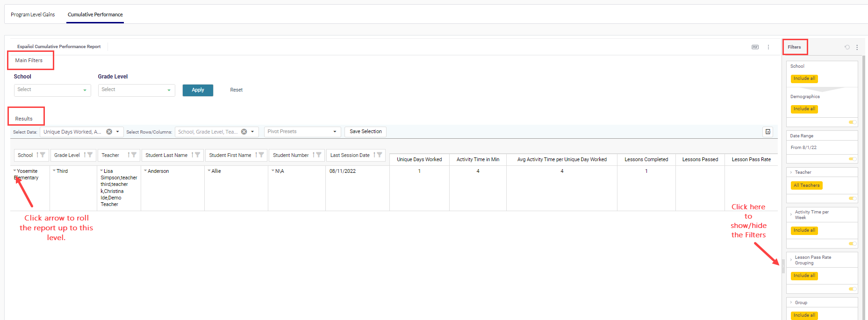Select the Cumulative Performance tab
Image resolution: width=868 pixels, height=320 pixels.
(x=95, y=14)
